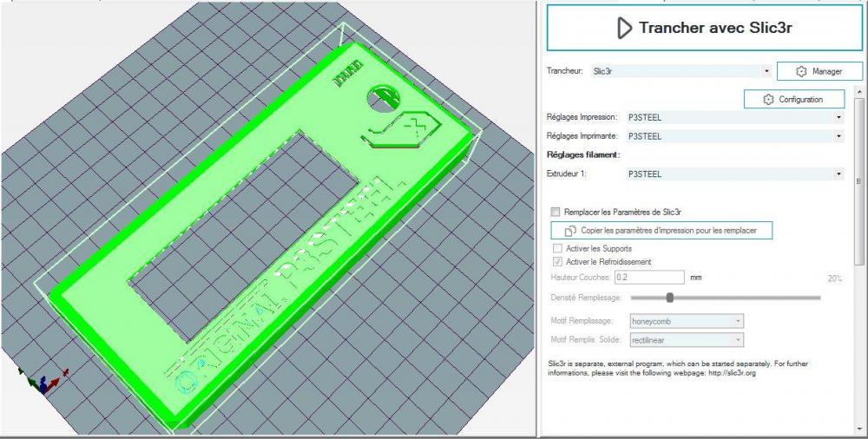Click the gear icon on the Manager button
Screen dimensions: 868x439
(x=801, y=71)
